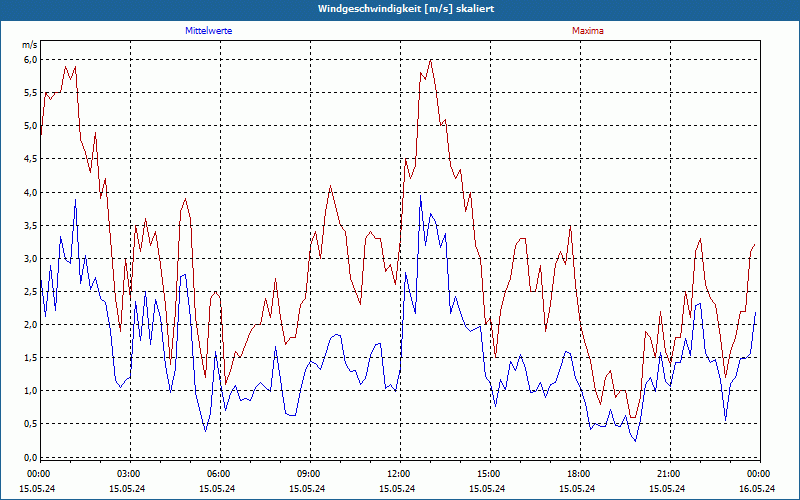Click the '09:00' time axis label

tap(308, 474)
